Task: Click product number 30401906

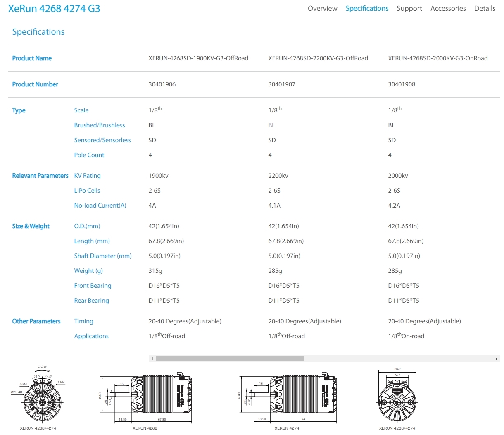Action: (x=162, y=84)
